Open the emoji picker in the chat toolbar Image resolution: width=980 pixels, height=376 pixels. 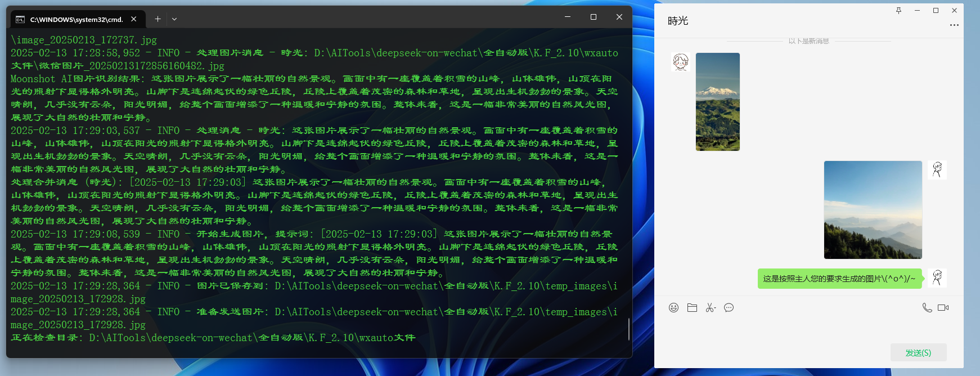[x=673, y=307]
